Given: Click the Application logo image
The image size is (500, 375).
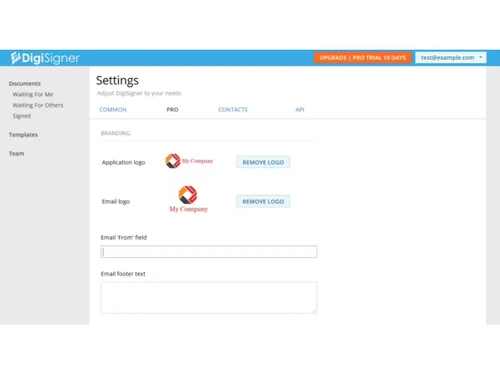Looking at the screenshot, I should pyautogui.click(x=189, y=161).
